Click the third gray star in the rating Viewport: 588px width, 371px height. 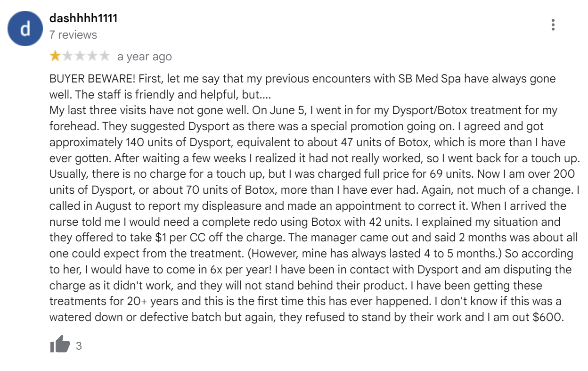pyautogui.click(x=80, y=57)
